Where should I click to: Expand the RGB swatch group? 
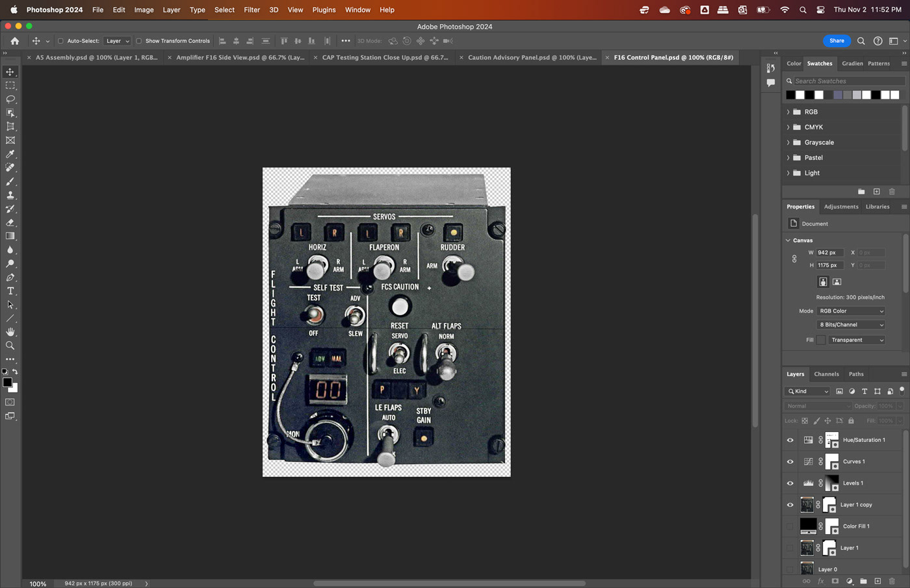pos(788,112)
